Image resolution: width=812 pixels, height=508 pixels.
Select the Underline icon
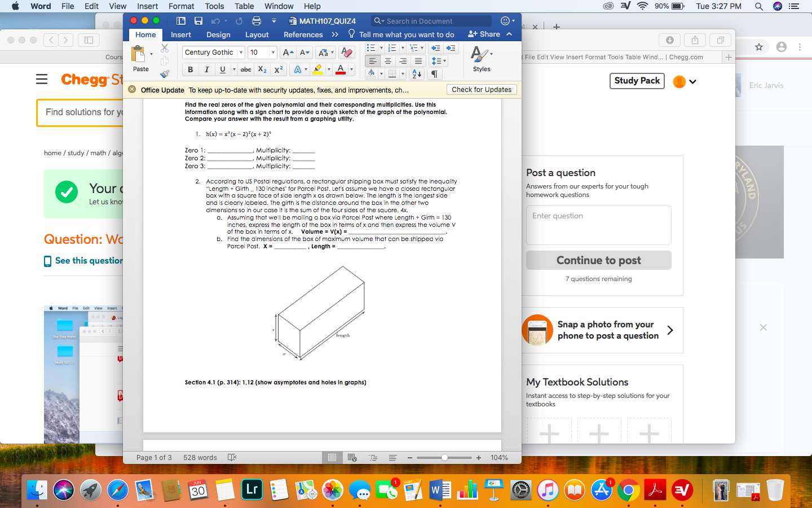tap(222, 69)
